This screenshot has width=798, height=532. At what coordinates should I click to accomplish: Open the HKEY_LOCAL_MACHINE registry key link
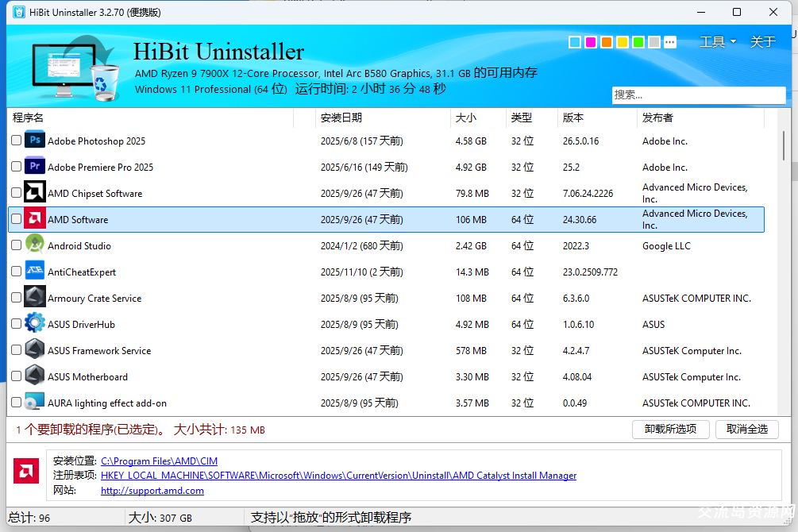click(338, 476)
